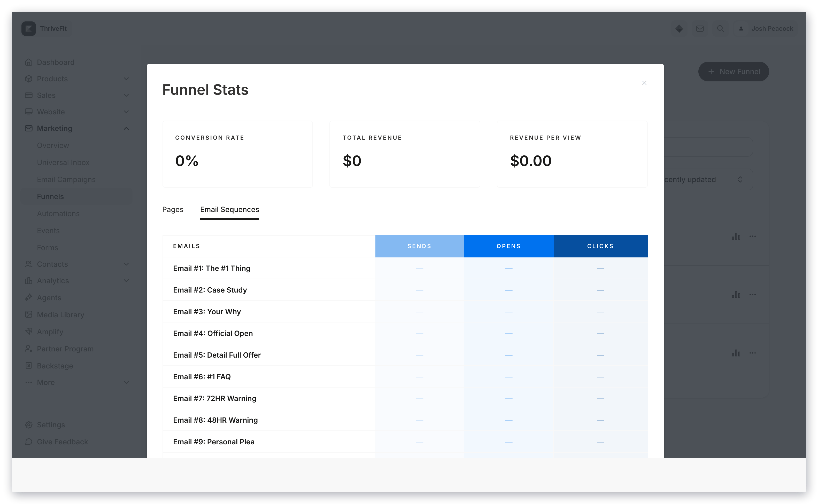This screenshot has width=818, height=504.
Task: Expand the Analytics chevron
Action: click(x=126, y=281)
